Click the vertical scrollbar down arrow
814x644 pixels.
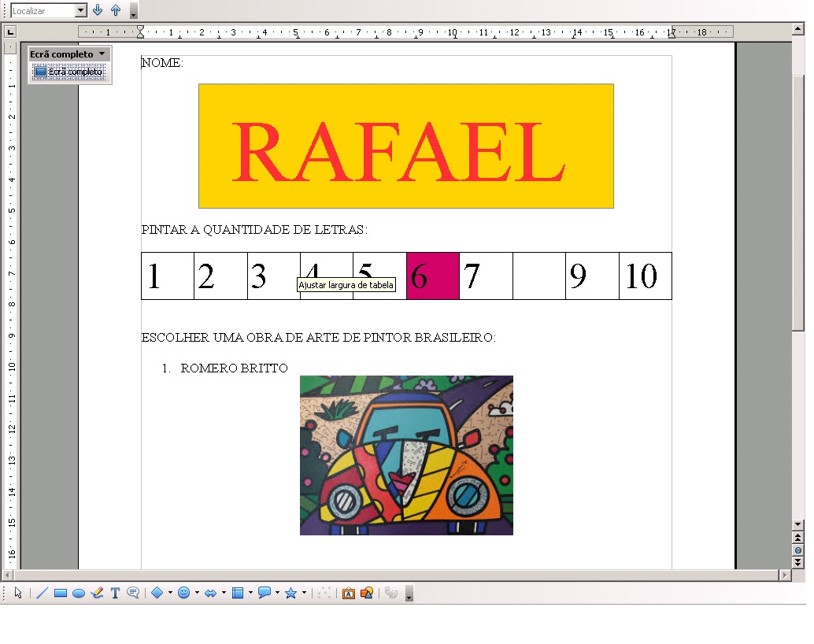click(798, 525)
